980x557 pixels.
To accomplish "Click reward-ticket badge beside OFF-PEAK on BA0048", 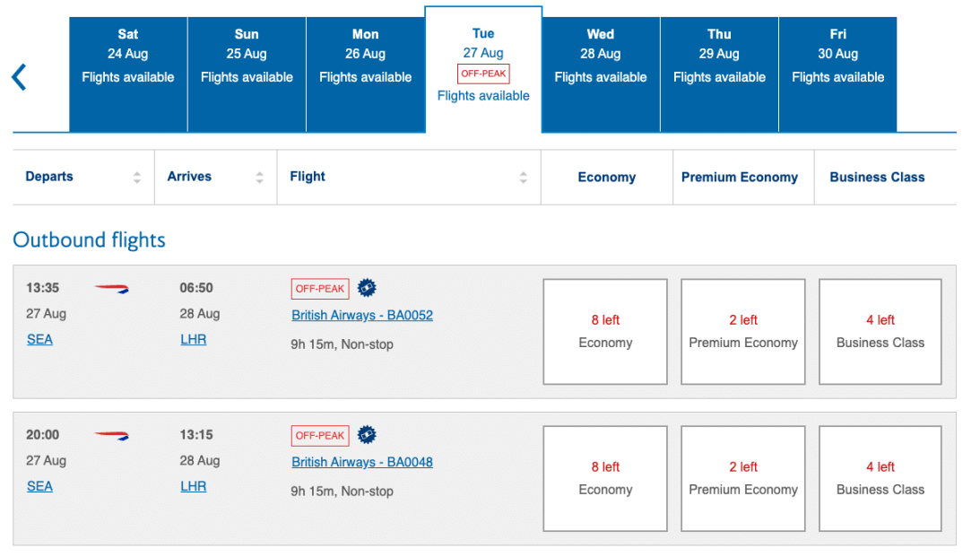I will (x=366, y=435).
